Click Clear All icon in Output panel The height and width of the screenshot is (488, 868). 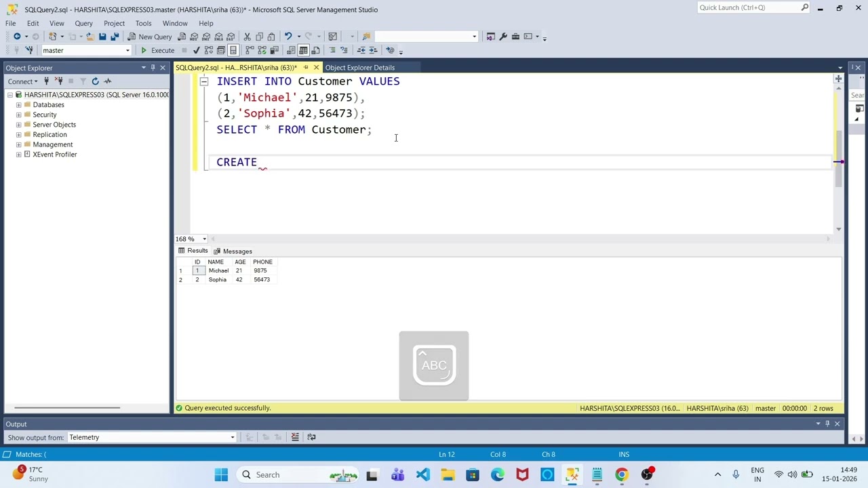295,437
